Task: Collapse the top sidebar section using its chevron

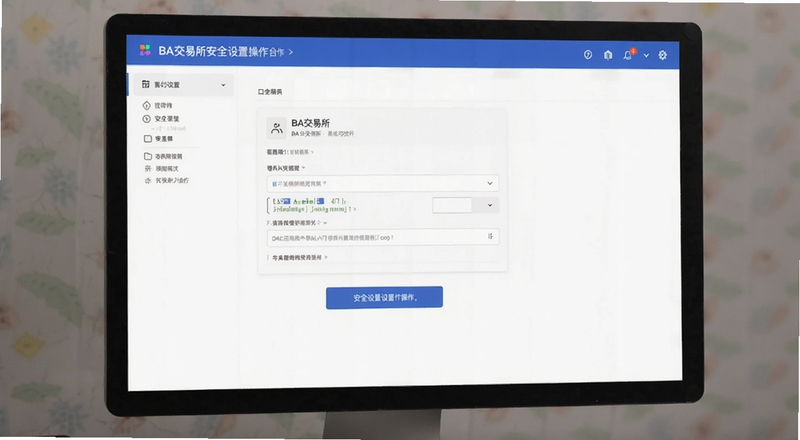Action: 223,85
